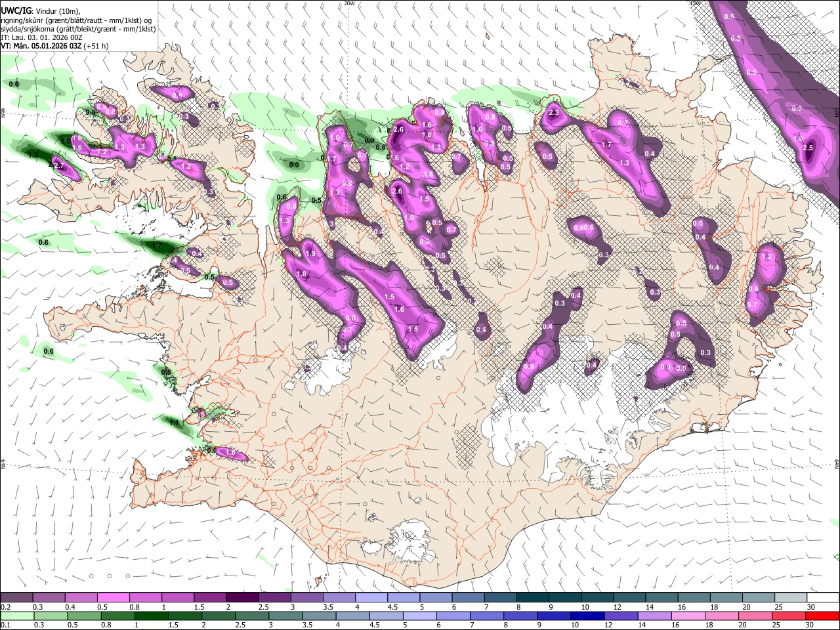Click the "2.7" snowfall value in the Westfjords
The height and width of the screenshot is (630, 840).
pos(59,167)
